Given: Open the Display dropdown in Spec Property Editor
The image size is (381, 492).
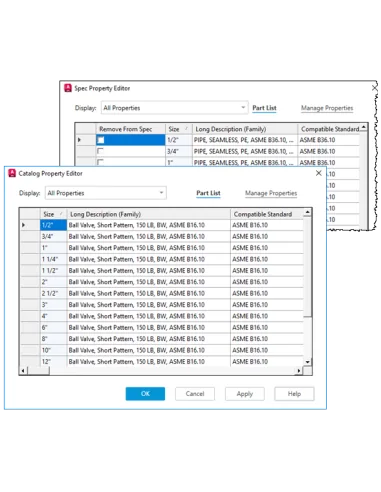Looking at the screenshot, I should [175, 108].
